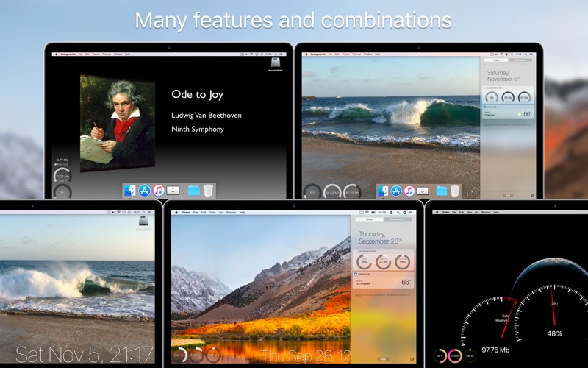Click gray drive icon beside iTunes, Beethoven dock
Image resolution: width=588 pixels, height=368 pixels.
pyautogui.click(x=173, y=191)
